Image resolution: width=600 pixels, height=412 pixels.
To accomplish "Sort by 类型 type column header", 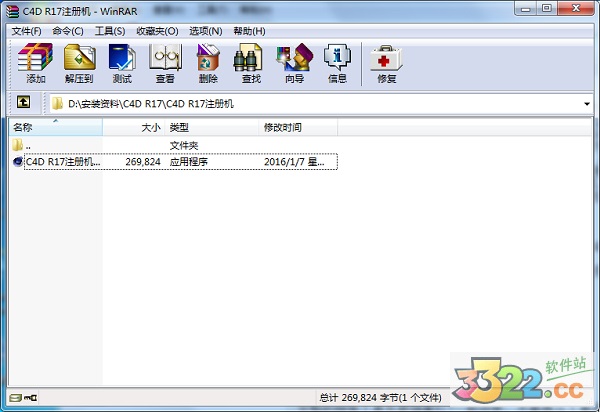I will tap(212, 127).
